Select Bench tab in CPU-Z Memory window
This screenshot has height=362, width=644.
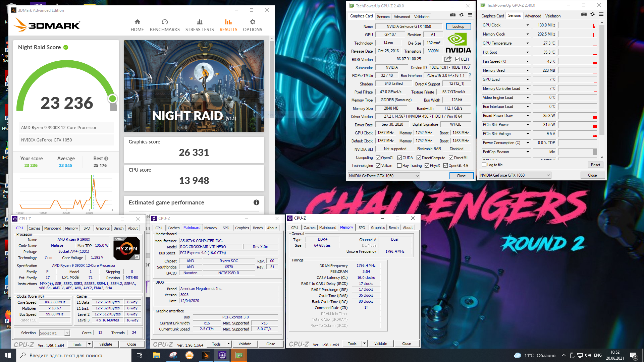[393, 228]
